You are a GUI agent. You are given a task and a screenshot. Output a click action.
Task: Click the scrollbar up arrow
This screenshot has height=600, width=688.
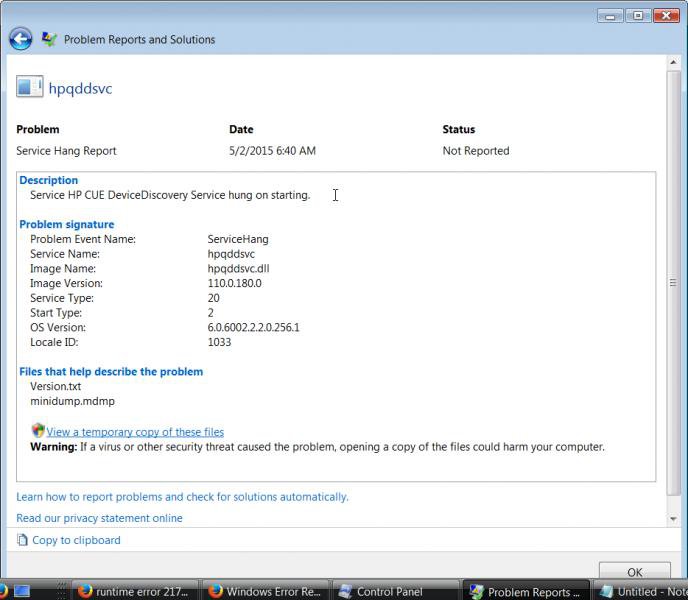(x=673, y=62)
